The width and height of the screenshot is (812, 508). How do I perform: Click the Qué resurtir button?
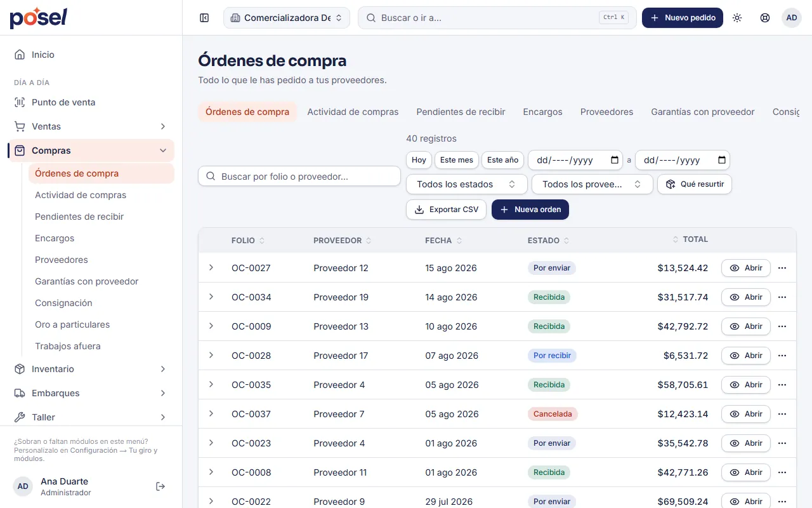(x=695, y=184)
